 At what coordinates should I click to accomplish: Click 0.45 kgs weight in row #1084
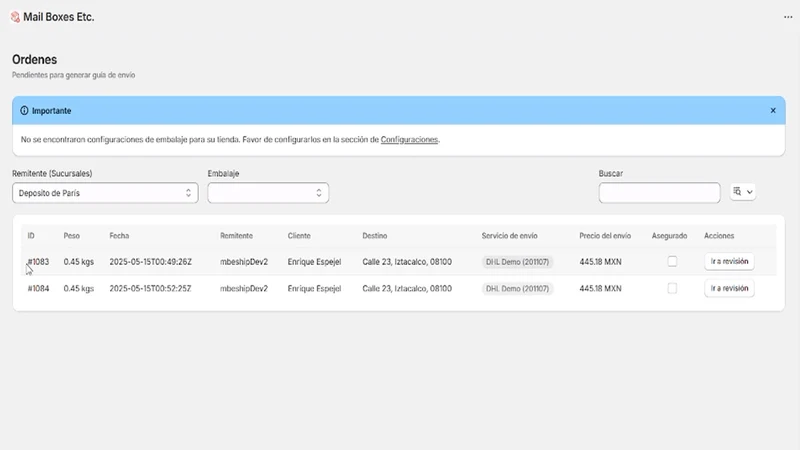point(79,288)
